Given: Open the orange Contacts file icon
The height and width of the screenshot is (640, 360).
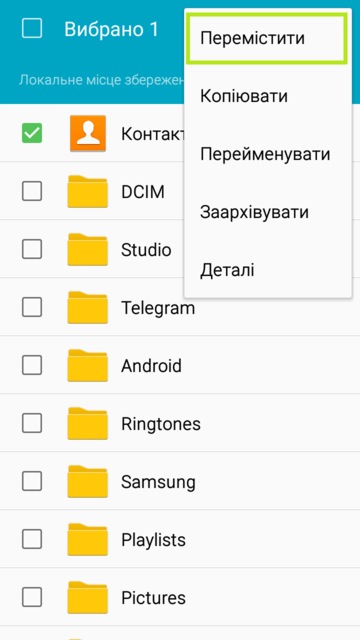Looking at the screenshot, I should 88,133.
